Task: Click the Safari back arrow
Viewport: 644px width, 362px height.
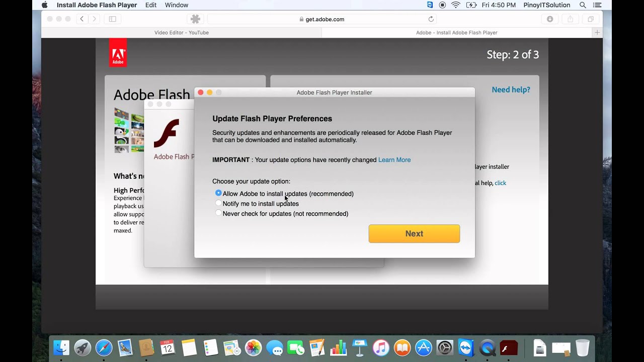Action: [82, 19]
